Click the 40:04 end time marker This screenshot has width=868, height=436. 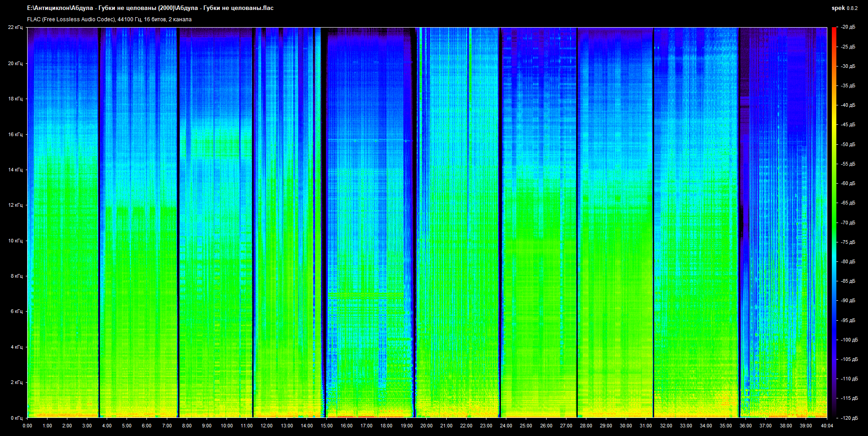coord(827,426)
